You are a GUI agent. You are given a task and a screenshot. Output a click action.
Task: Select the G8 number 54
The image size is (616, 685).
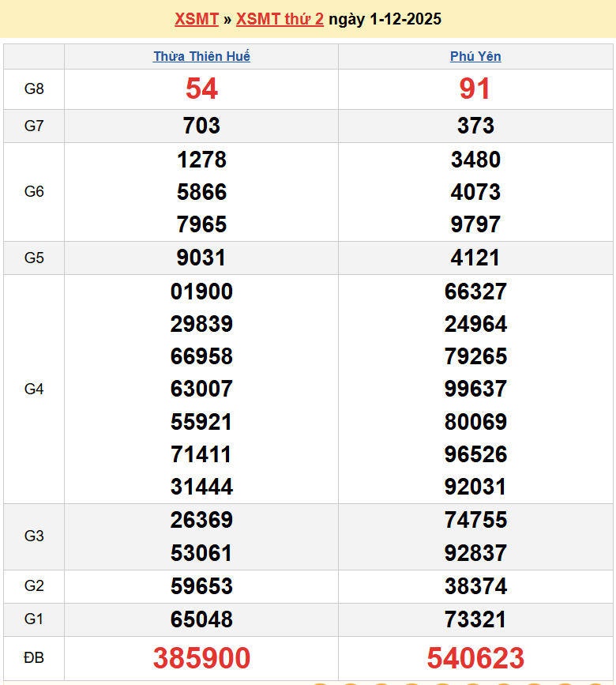(x=201, y=89)
